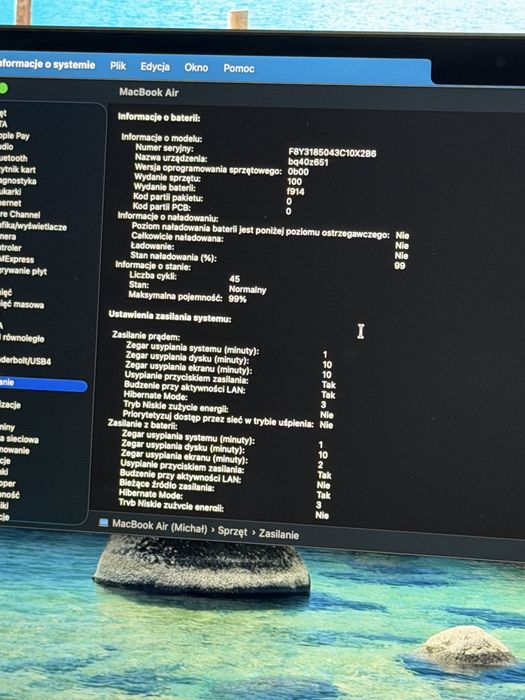Select the highlighted Zasilanie sidebar row
525x700 pixels.
tap(43, 384)
